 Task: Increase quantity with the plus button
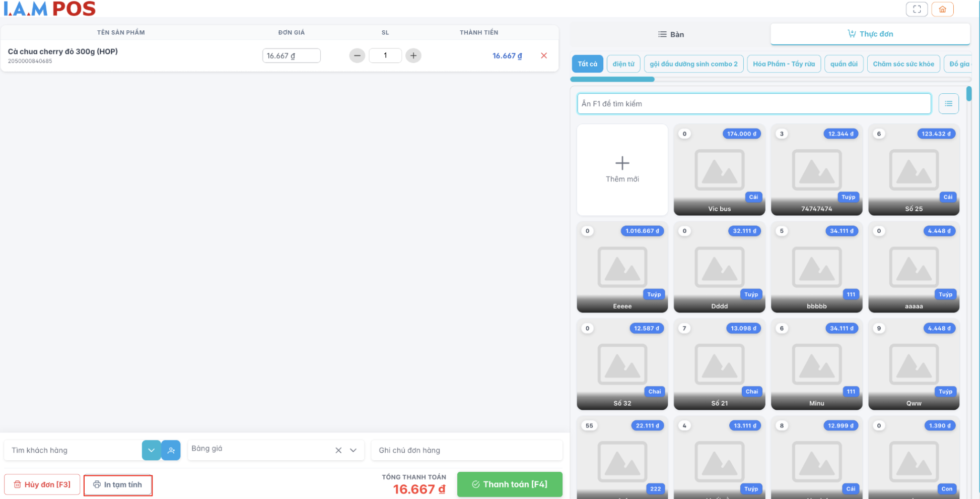pyautogui.click(x=413, y=55)
